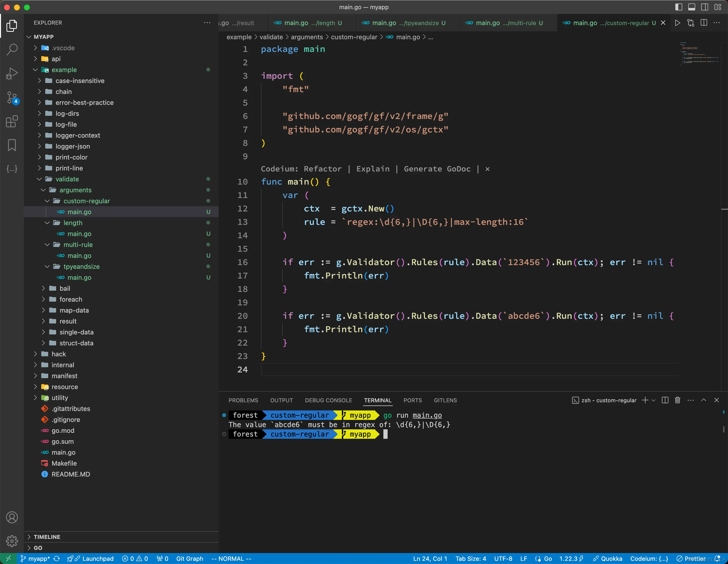Open the PROBLEMS panel tab

(x=243, y=400)
